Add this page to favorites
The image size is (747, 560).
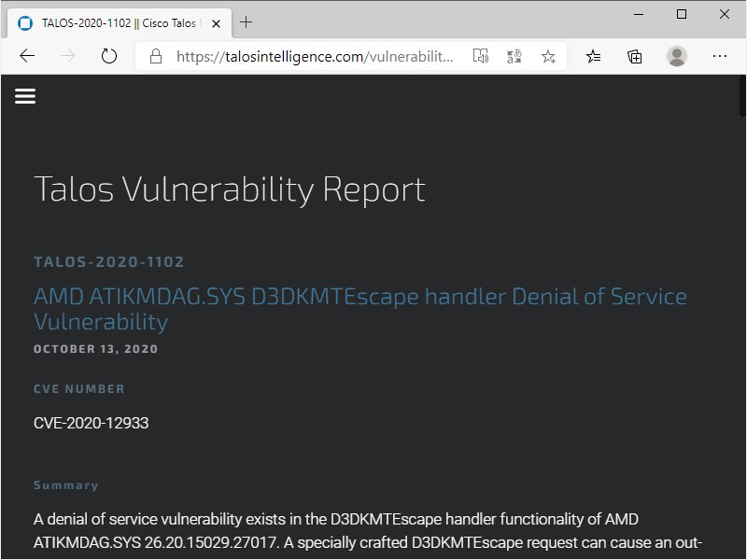pyautogui.click(x=548, y=56)
